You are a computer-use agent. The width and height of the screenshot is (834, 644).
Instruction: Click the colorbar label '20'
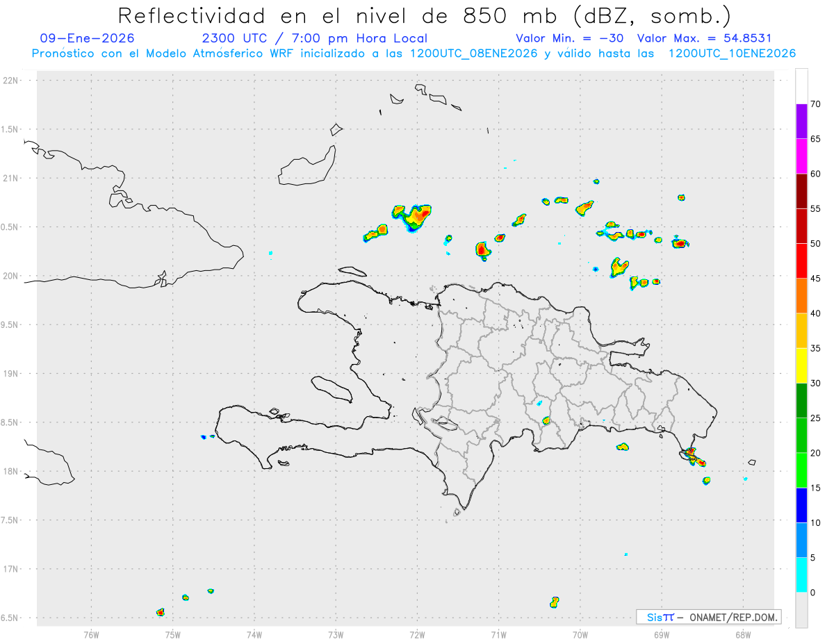point(816,453)
